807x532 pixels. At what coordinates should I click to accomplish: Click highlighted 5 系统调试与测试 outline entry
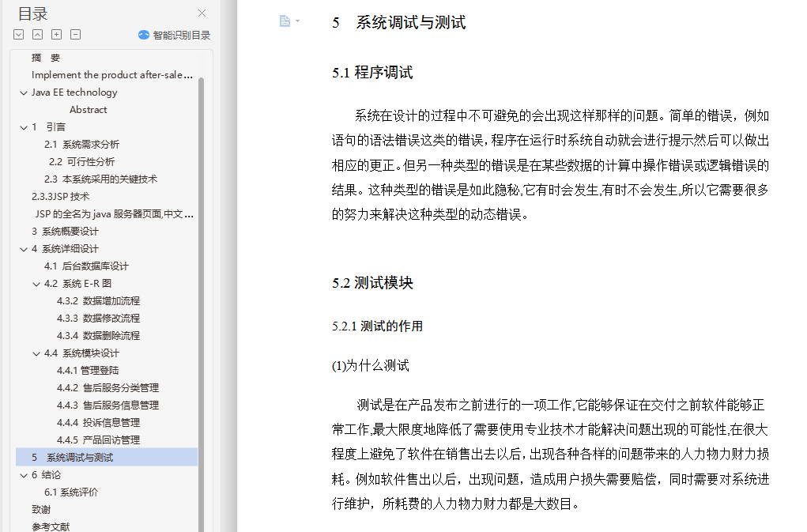107,458
